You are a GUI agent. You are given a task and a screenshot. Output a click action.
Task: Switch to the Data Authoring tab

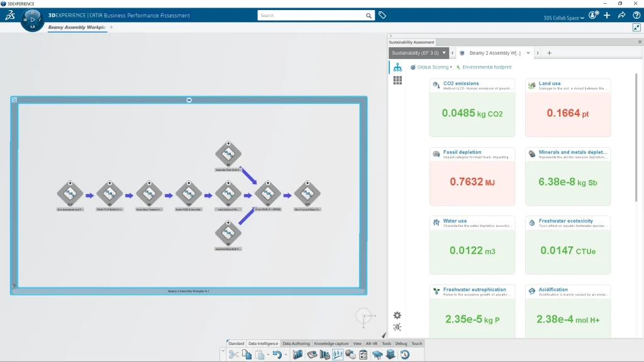(296, 344)
